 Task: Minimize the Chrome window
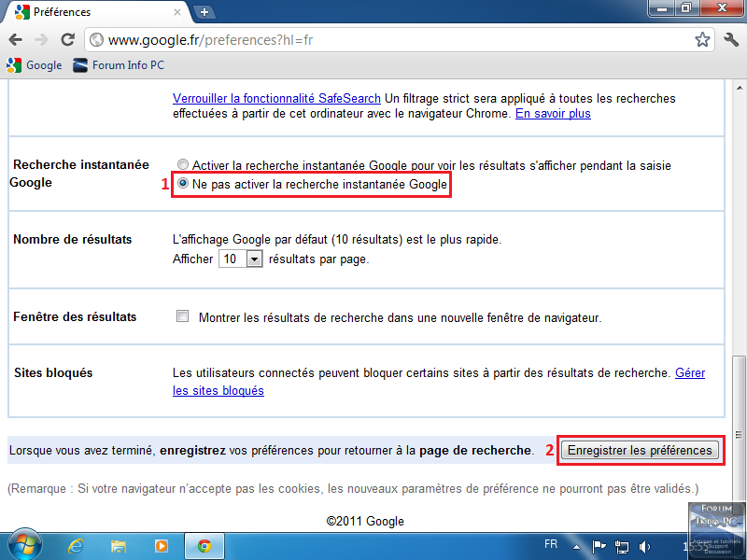click(662, 8)
